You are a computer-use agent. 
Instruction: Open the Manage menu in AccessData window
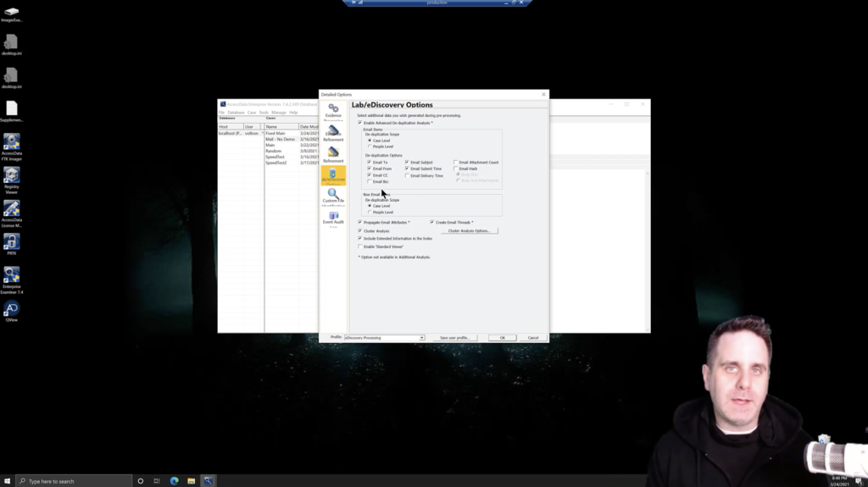(279, 113)
